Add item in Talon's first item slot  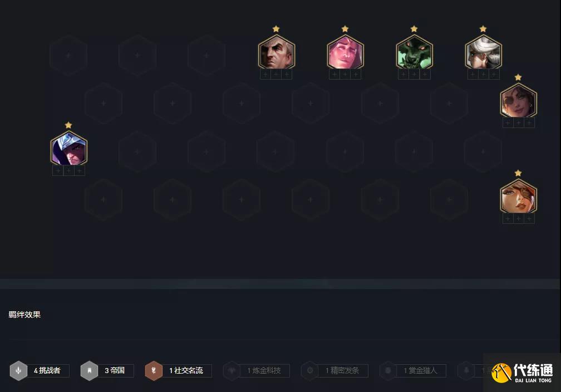[x=58, y=171]
